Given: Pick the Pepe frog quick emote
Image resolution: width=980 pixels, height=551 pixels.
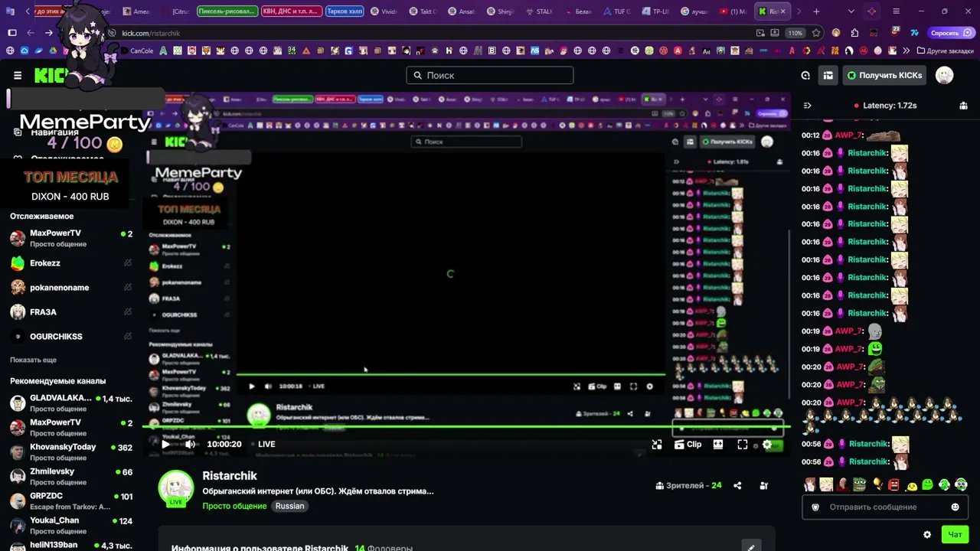Looking at the screenshot, I should coord(860,484).
